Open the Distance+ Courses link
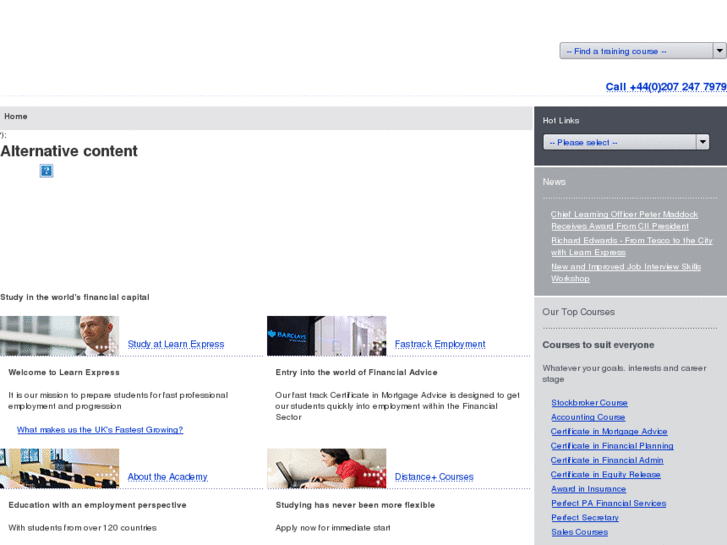This screenshot has height=545, width=727. point(434,477)
